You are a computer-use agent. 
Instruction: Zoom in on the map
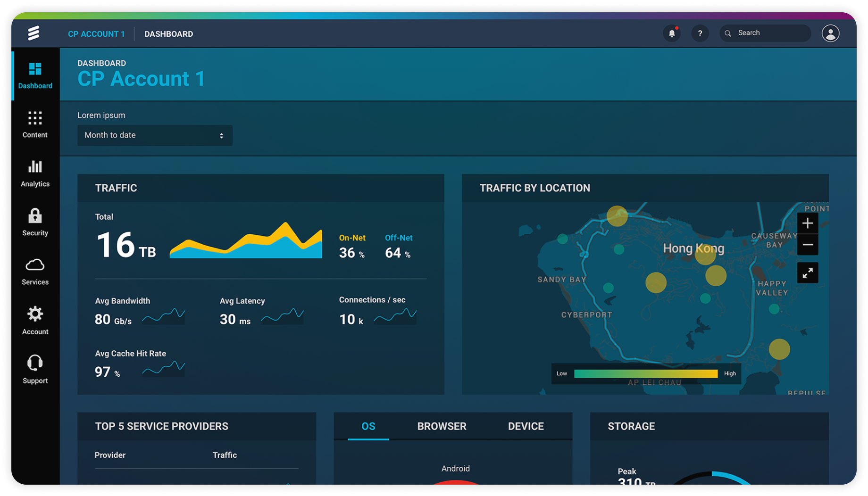coord(808,223)
